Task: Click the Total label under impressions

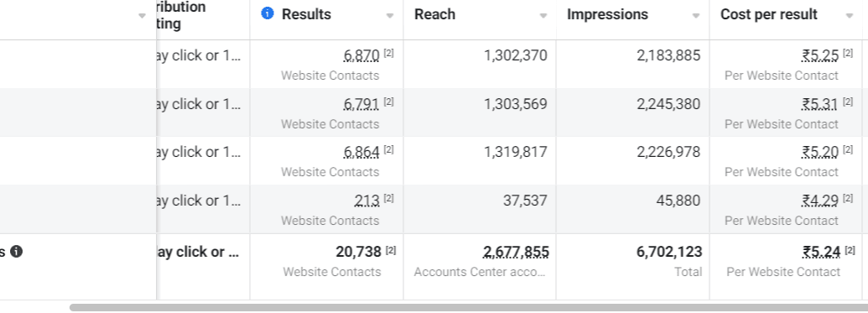Action: tap(688, 272)
